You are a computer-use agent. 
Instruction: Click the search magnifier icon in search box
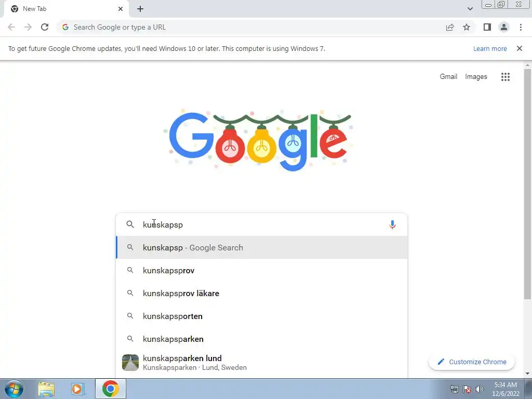130,224
